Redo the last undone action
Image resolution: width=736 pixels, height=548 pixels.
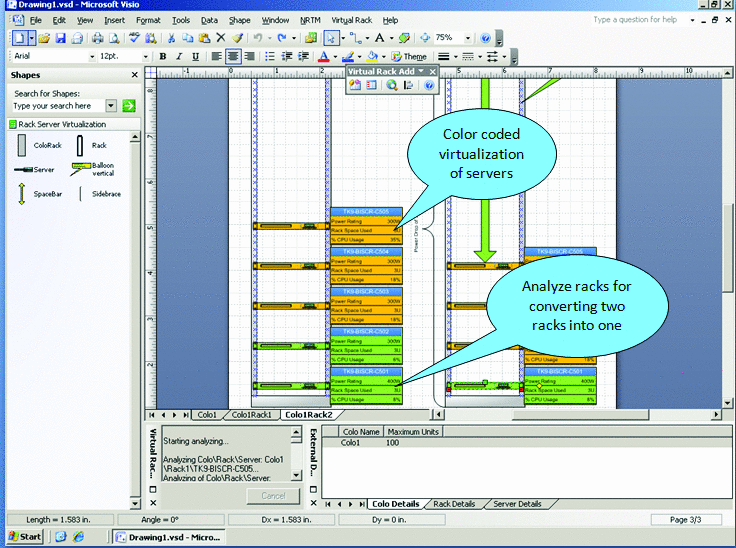click(282, 38)
